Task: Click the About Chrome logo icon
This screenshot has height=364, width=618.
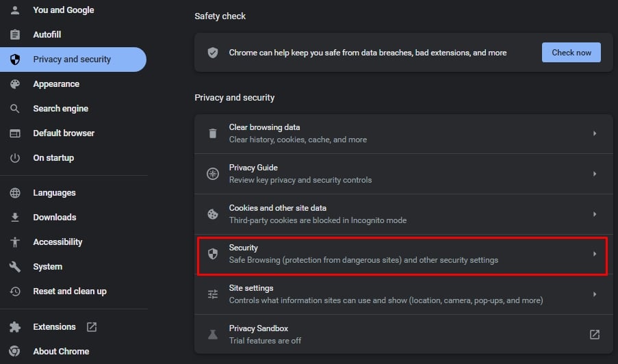Action: coord(14,351)
